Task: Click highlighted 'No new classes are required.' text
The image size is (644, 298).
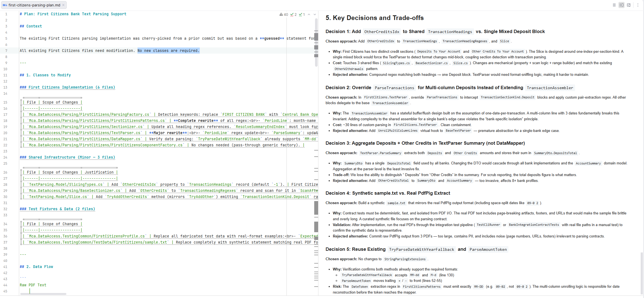Action: [169, 51]
